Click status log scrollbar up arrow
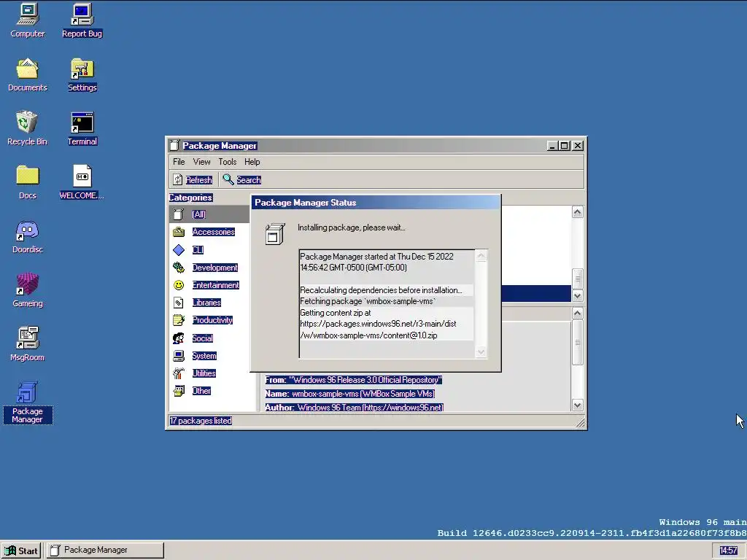Screen dimensions: 747x560 coord(481,256)
